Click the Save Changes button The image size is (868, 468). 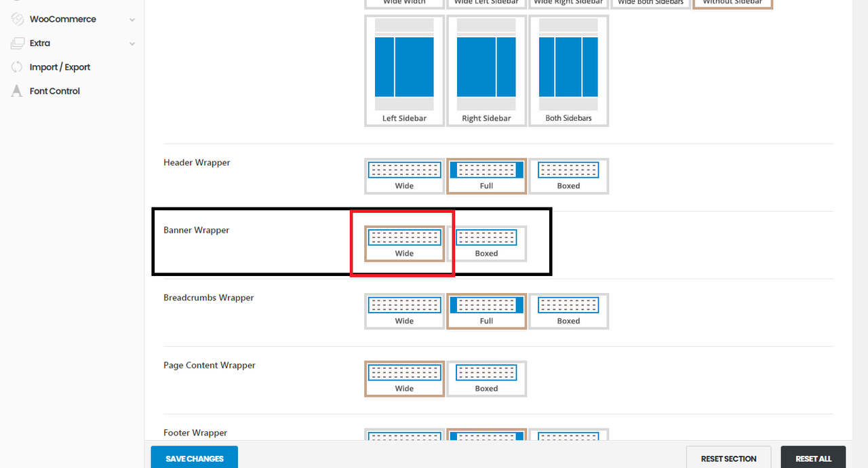click(194, 458)
